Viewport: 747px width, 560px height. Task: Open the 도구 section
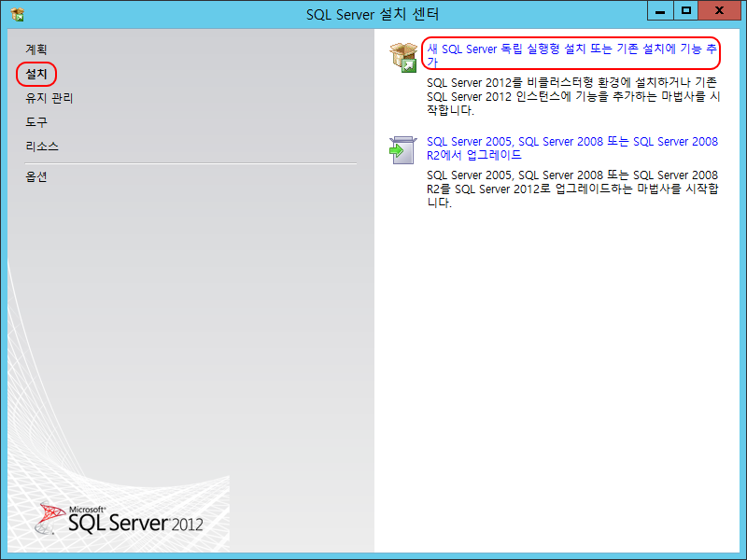tap(36, 122)
